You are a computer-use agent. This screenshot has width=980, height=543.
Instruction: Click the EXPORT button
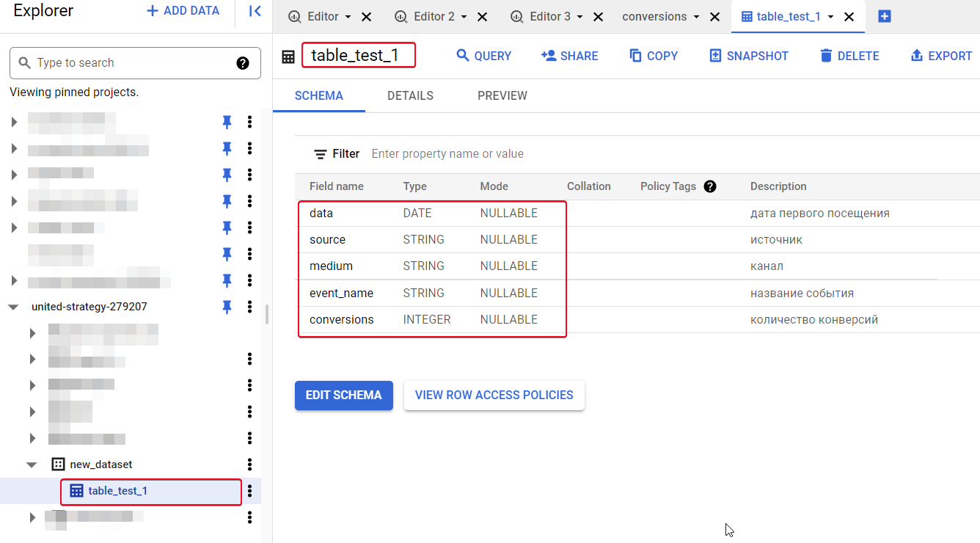(x=941, y=56)
